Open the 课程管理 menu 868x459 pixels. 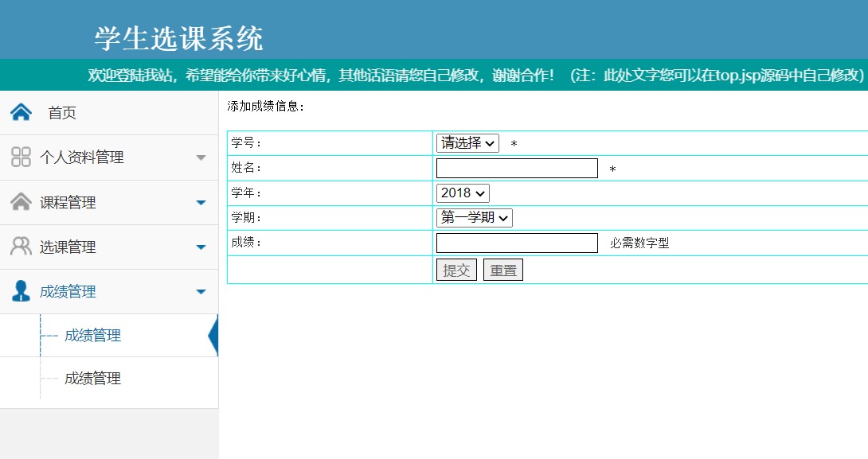pos(109,202)
